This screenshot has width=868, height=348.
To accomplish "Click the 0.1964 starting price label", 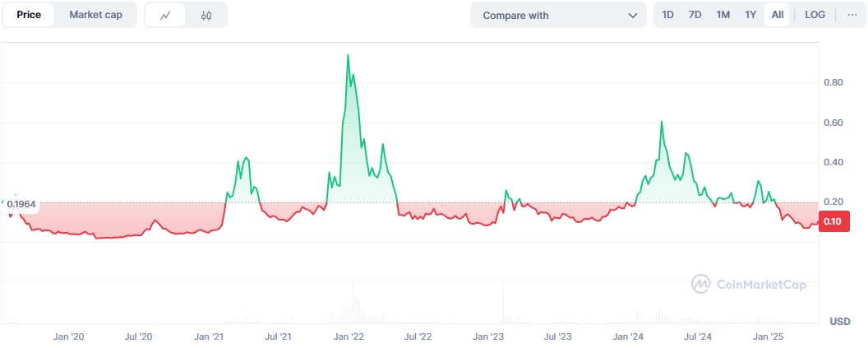I will tap(21, 205).
